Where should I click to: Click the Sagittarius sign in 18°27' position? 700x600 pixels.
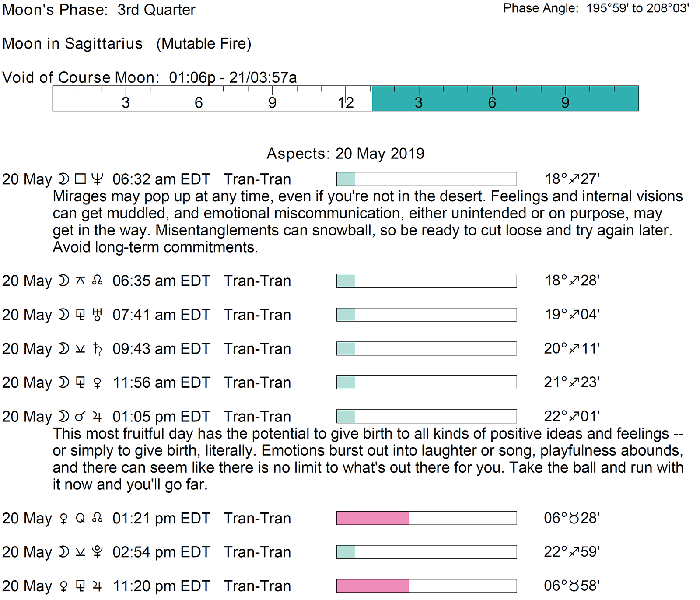(x=574, y=179)
